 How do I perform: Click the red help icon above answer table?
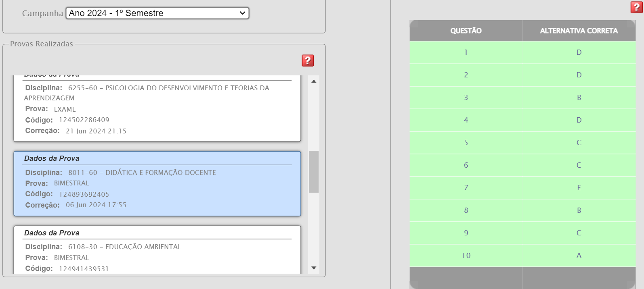coord(636,7)
